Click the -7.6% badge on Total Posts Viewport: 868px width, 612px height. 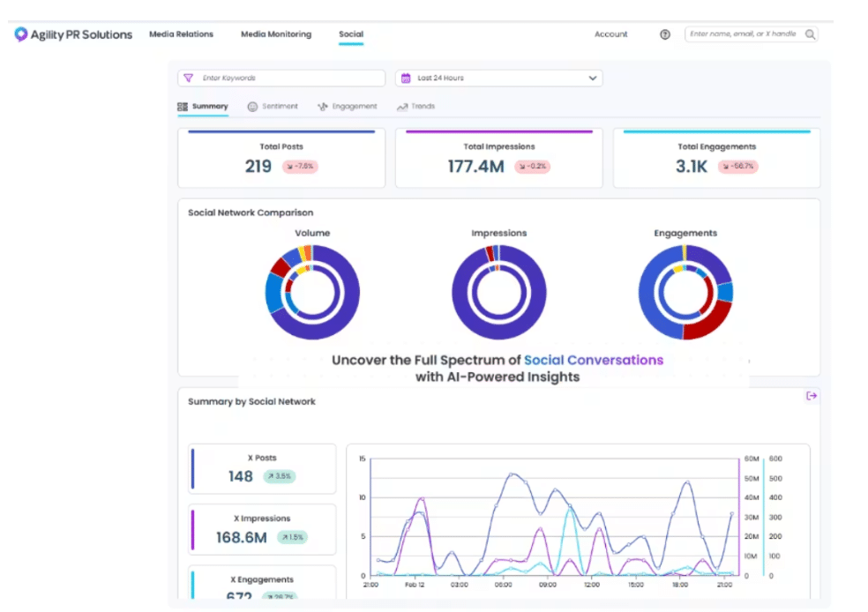[300, 167]
